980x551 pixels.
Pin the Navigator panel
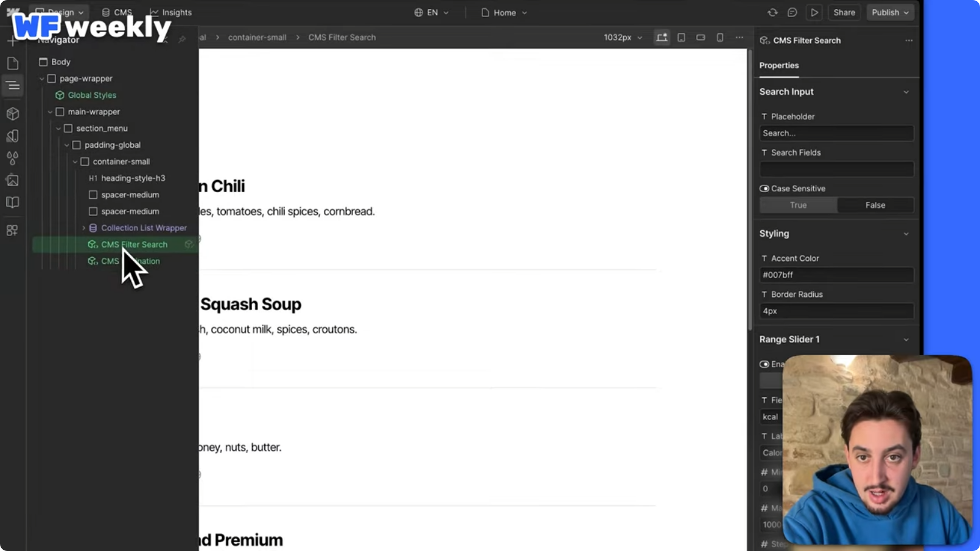(182, 40)
